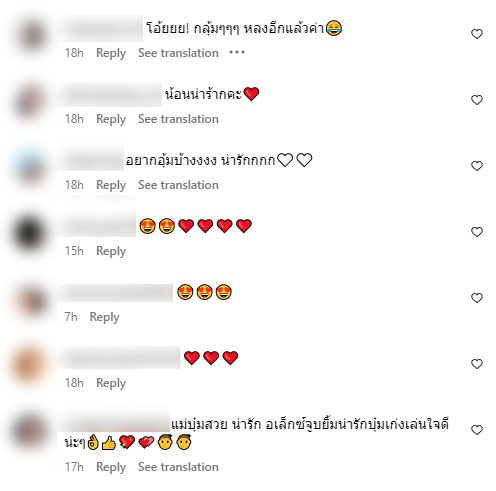See translation of the first comment
Viewport: 496px width, 491px height.
178,53
